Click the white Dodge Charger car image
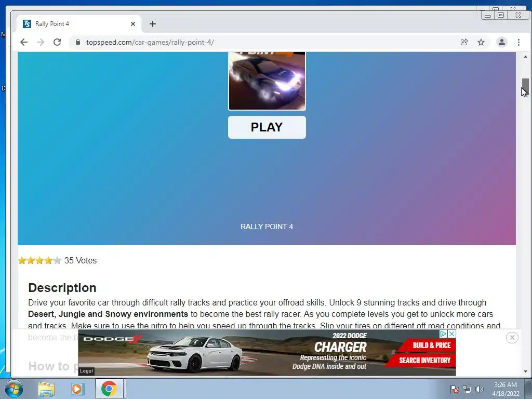Viewport: 532px width, 399px height. click(x=194, y=354)
